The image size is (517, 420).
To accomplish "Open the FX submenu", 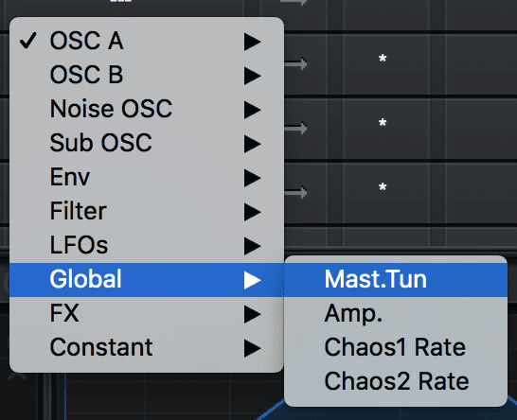I will (147, 314).
